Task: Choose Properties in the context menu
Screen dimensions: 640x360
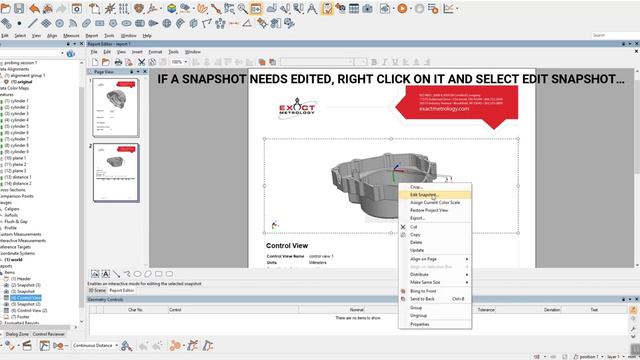Action: point(435,324)
